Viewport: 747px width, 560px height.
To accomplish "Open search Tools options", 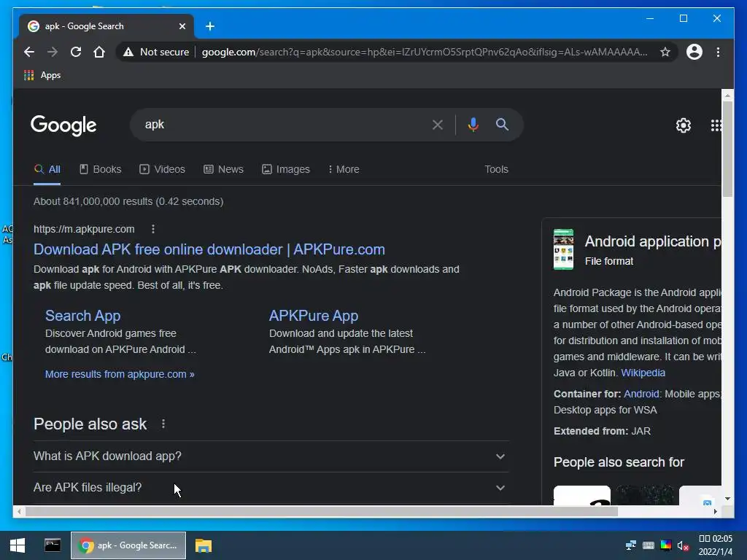I will point(496,169).
